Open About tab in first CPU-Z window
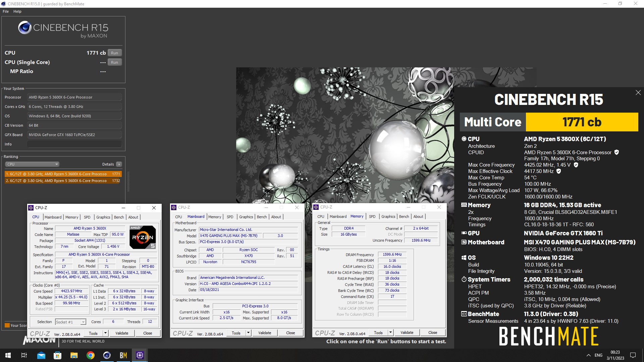 [x=133, y=217]
